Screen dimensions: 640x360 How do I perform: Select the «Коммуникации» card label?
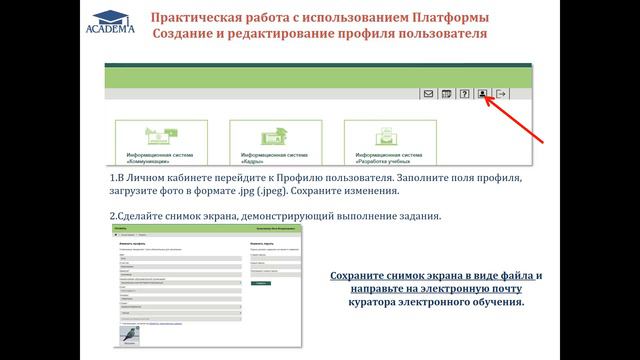coord(160,158)
